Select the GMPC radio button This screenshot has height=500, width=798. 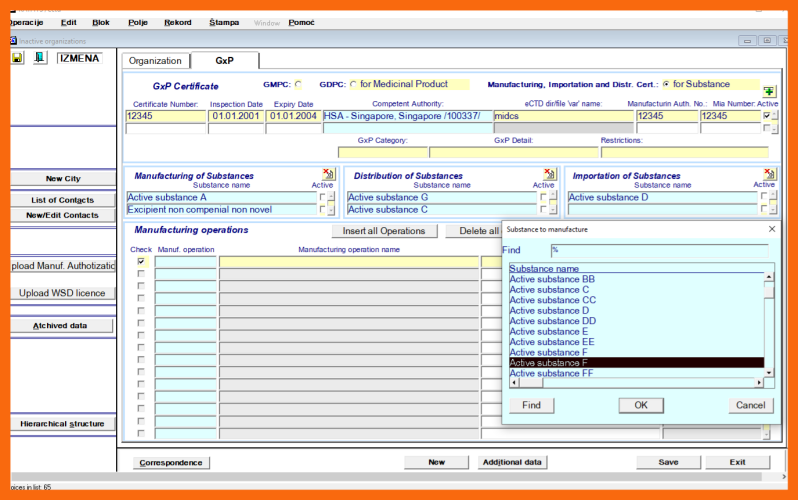coord(297,85)
